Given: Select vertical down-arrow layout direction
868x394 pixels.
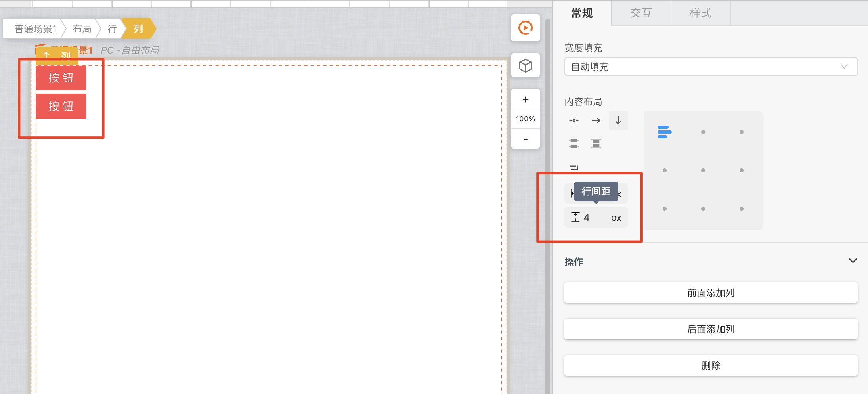Looking at the screenshot, I should pyautogui.click(x=618, y=120).
